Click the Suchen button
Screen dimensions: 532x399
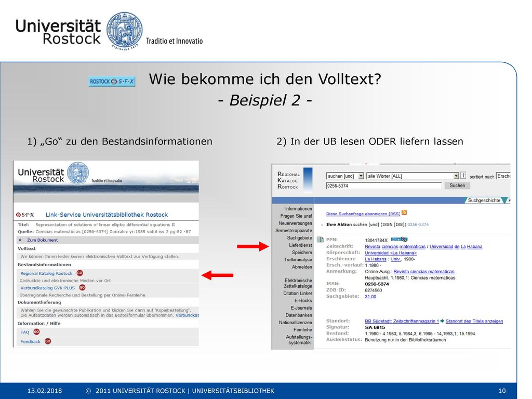457,185
